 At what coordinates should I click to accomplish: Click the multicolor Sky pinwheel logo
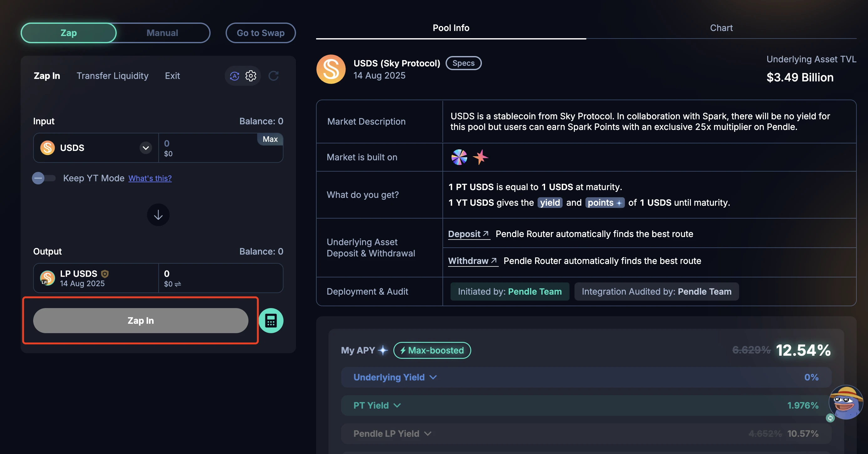coord(459,157)
